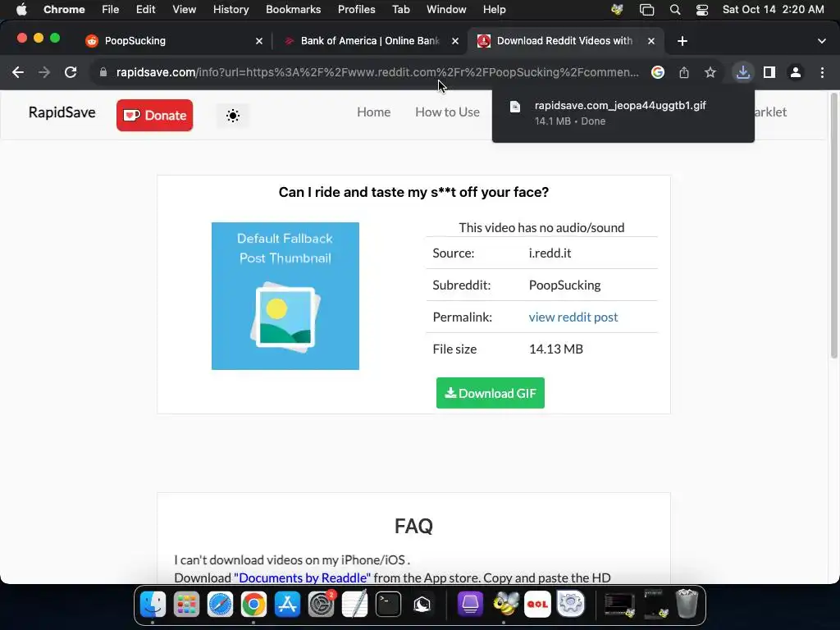This screenshot has height=630, width=840.
Task: Open Safari from the dock
Action: (220, 605)
